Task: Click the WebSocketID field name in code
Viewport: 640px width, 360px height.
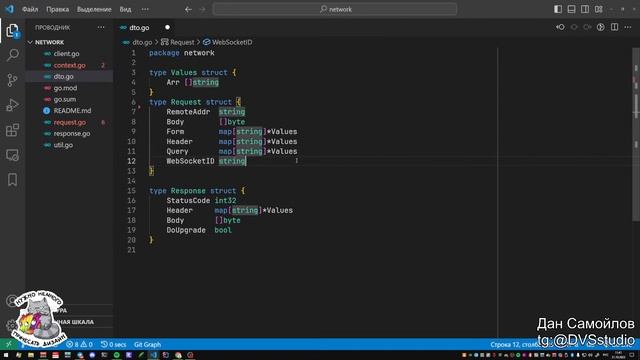Action: (190, 161)
